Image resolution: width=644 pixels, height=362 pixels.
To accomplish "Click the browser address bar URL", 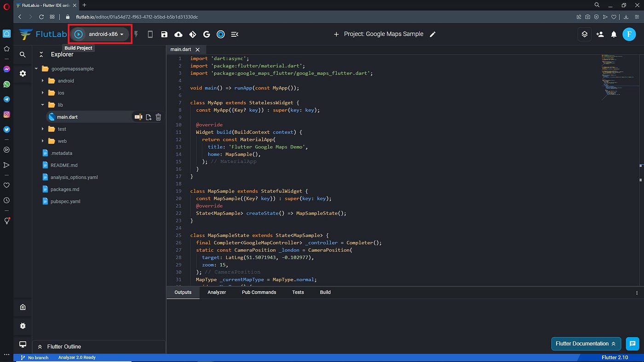I will tap(137, 17).
